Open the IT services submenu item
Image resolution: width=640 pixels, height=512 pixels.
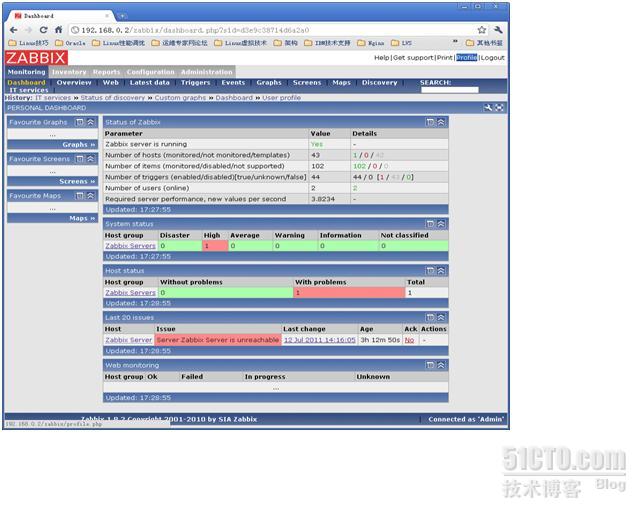tap(29, 90)
